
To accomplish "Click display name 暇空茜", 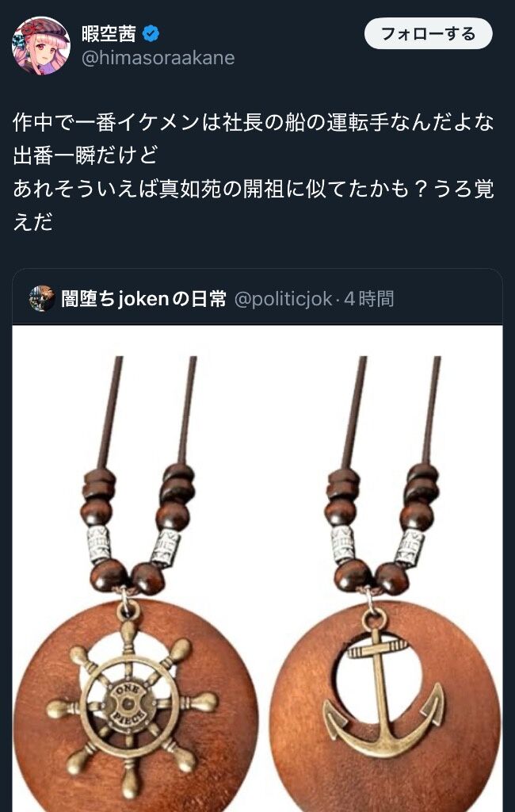I will pyautogui.click(x=109, y=33).
